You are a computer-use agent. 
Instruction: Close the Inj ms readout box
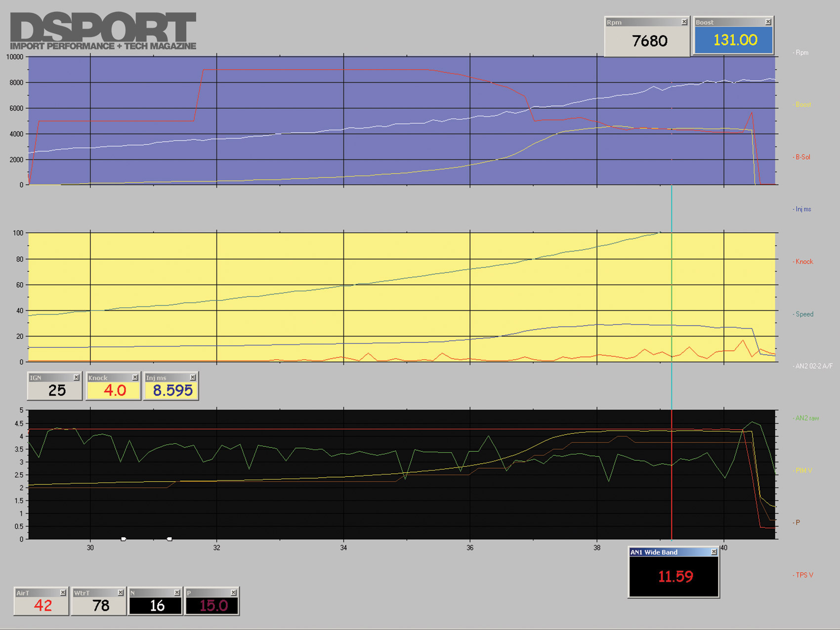(193, 378)
